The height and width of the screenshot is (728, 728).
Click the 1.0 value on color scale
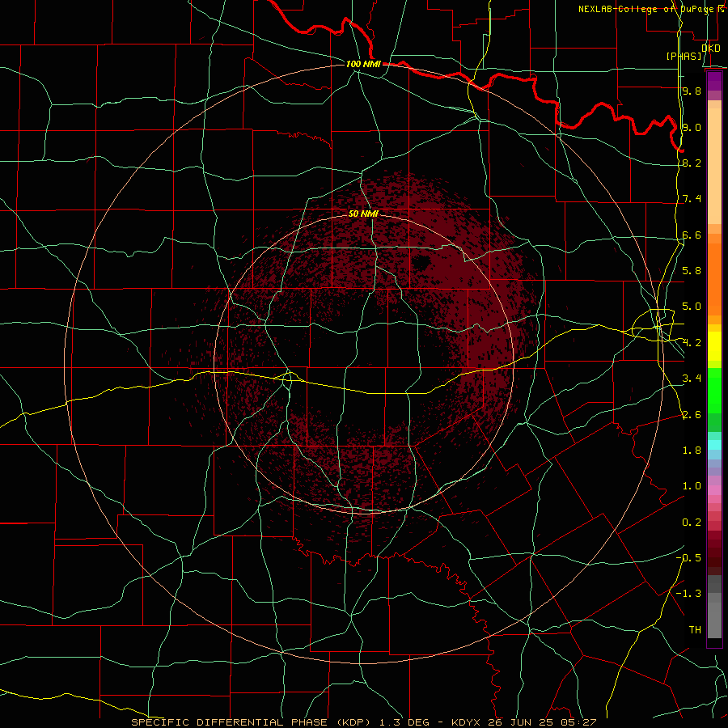(692, 486)
